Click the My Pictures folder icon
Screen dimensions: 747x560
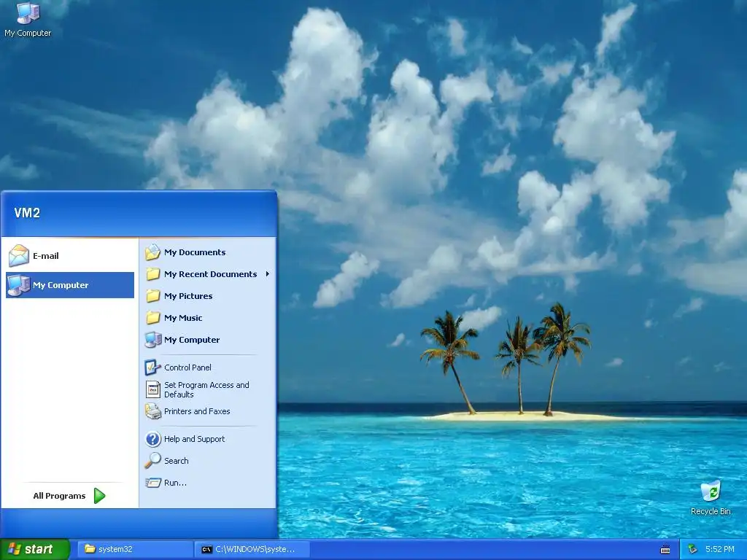coord(153,296)
